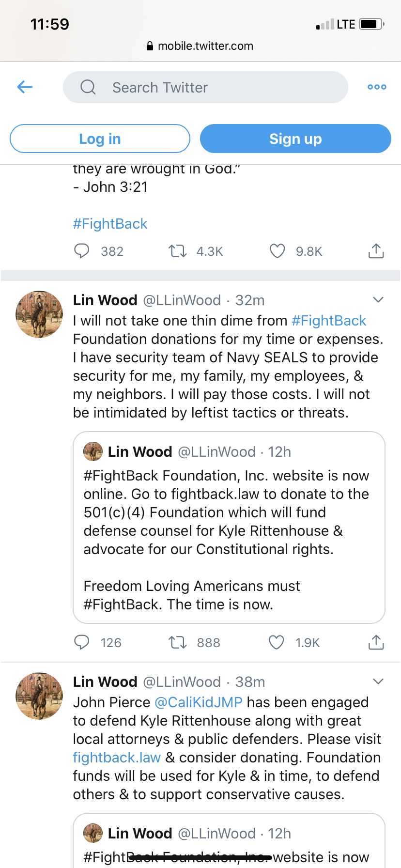The image size is (401, 868).
Task: Open the #FightBack hashtag below John 3:21
Action: coord(110,224)
